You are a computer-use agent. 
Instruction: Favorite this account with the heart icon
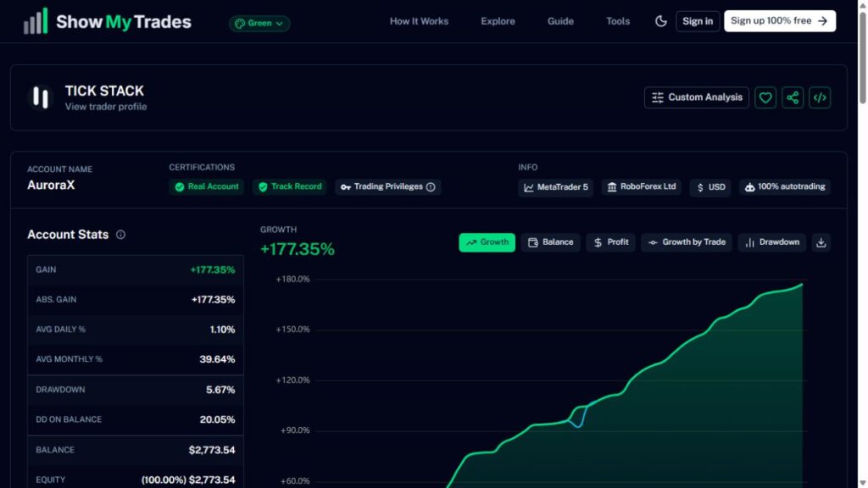(765, 97)
